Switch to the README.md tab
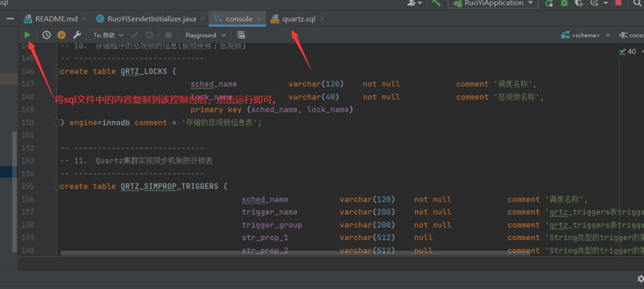This screenshot has height=289, width=644. point(55,19)
